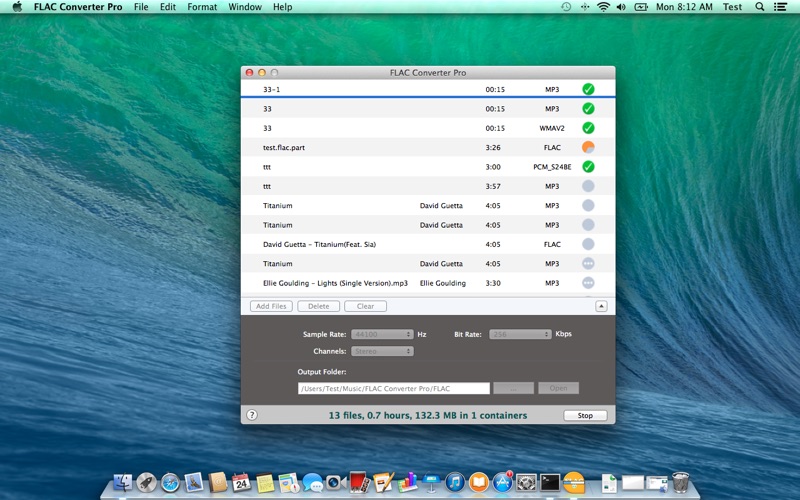Click Test user name in menu bar
The image size is (800, 500).
point(732,7)
